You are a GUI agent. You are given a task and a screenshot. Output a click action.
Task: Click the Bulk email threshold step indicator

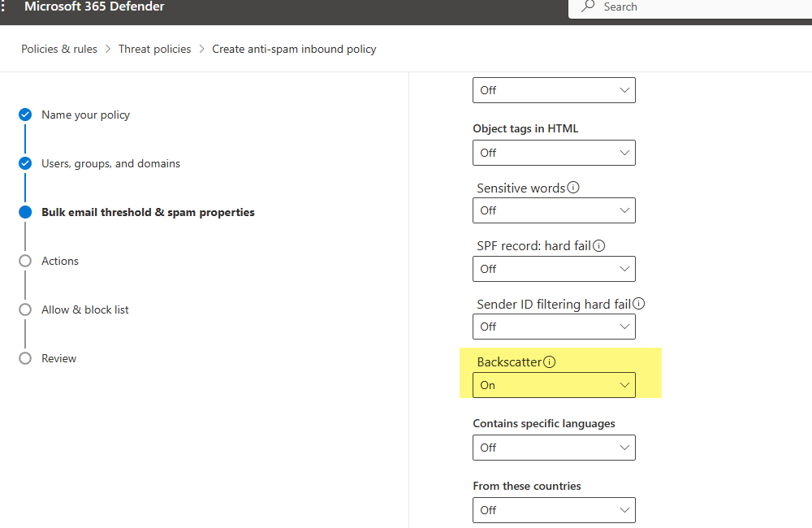(x=24, y=212)
